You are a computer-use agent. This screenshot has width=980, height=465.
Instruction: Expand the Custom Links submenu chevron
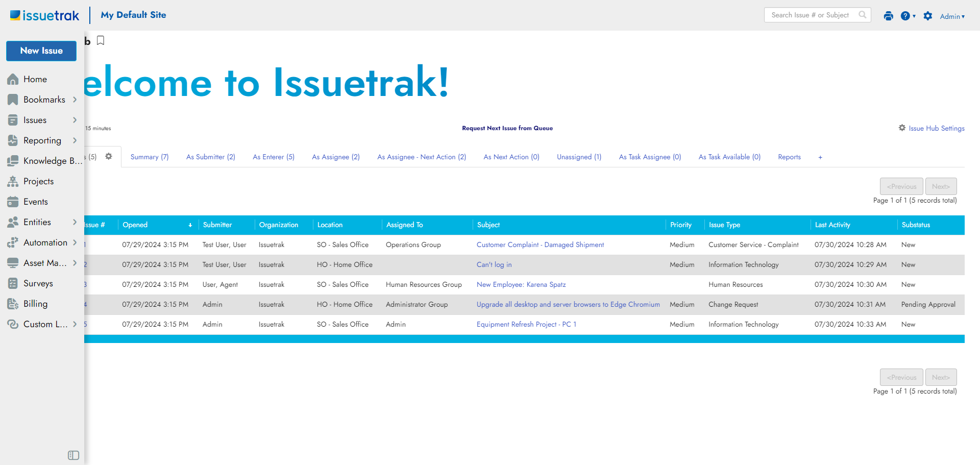click(75, 324)
